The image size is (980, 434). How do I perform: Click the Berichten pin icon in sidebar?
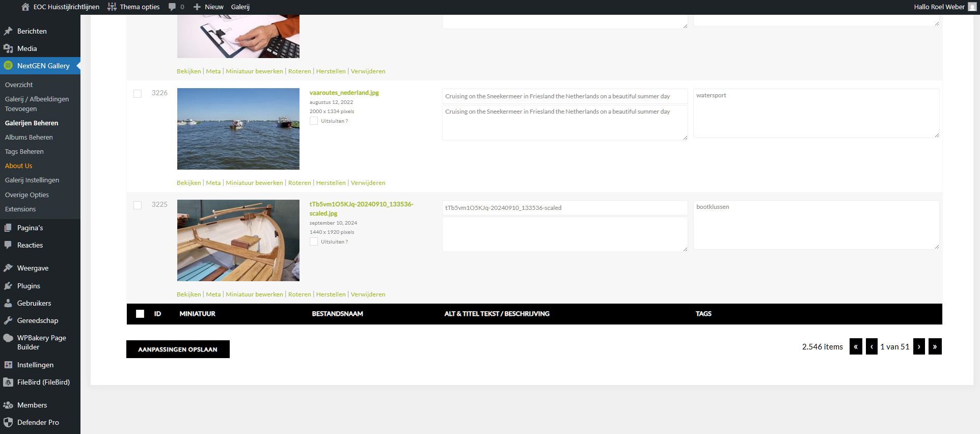tap(8, 31)
